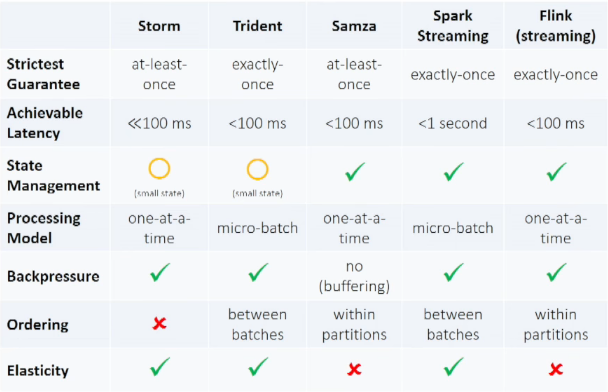Click the yellow circle under Trident State Management
This screenshot has width=608, height=392.
pos(257,169)
